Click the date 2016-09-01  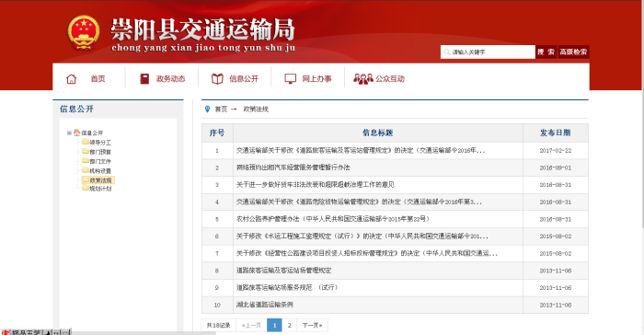tap(556, 167)
